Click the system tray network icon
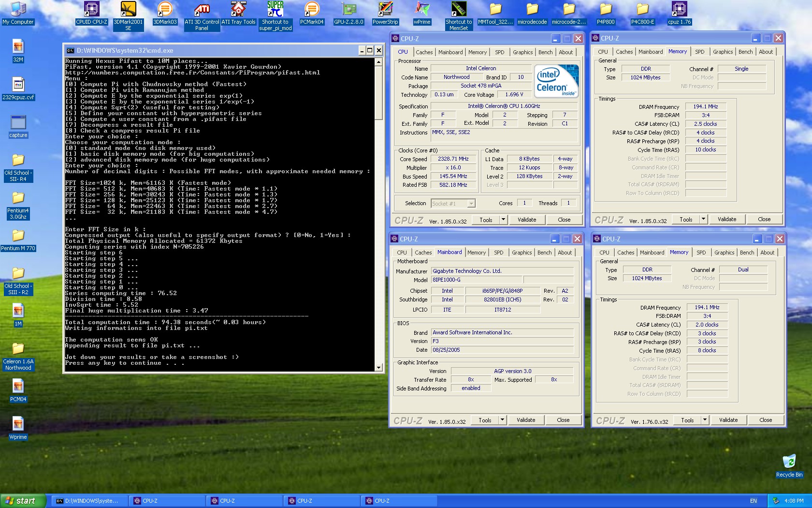This screenshot has width=812, height=508. [776, 501]
